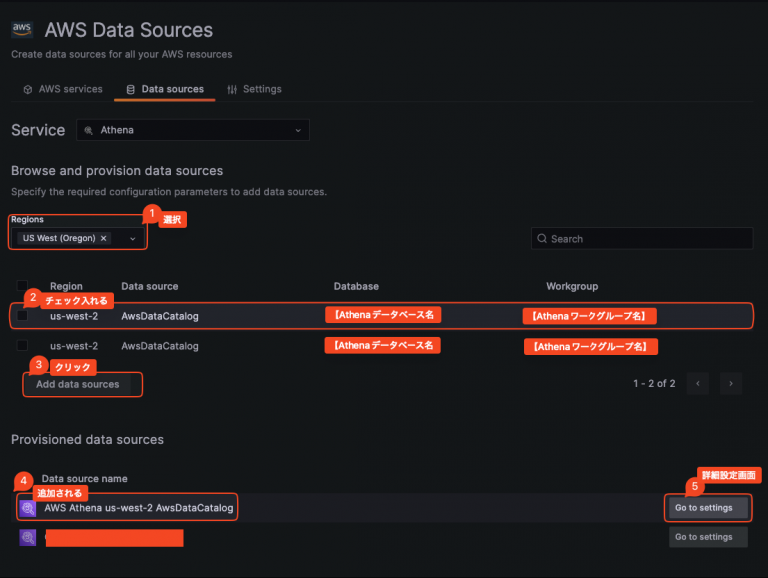Click Athena icon of the second provisioned source
This screenshot has width=768, height=578.
click(x=28, y=538)
